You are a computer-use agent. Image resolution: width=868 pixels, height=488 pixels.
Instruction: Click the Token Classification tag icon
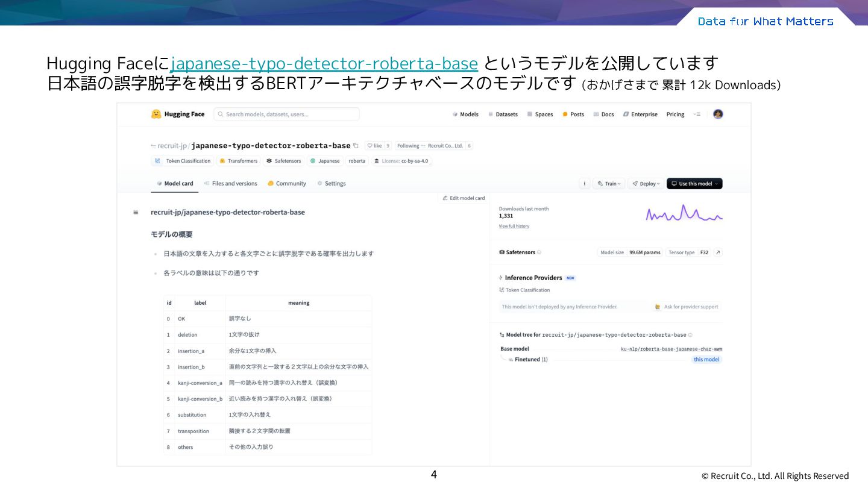click(157, 161)
